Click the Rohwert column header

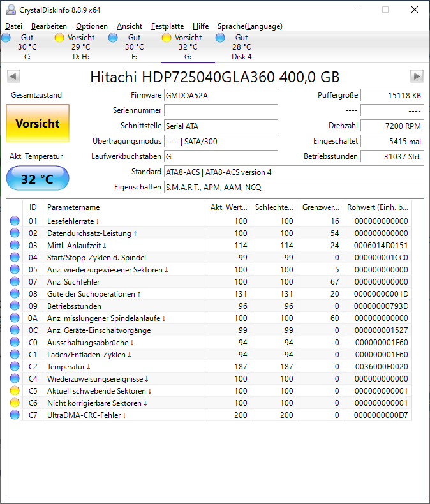click(377, 207)
